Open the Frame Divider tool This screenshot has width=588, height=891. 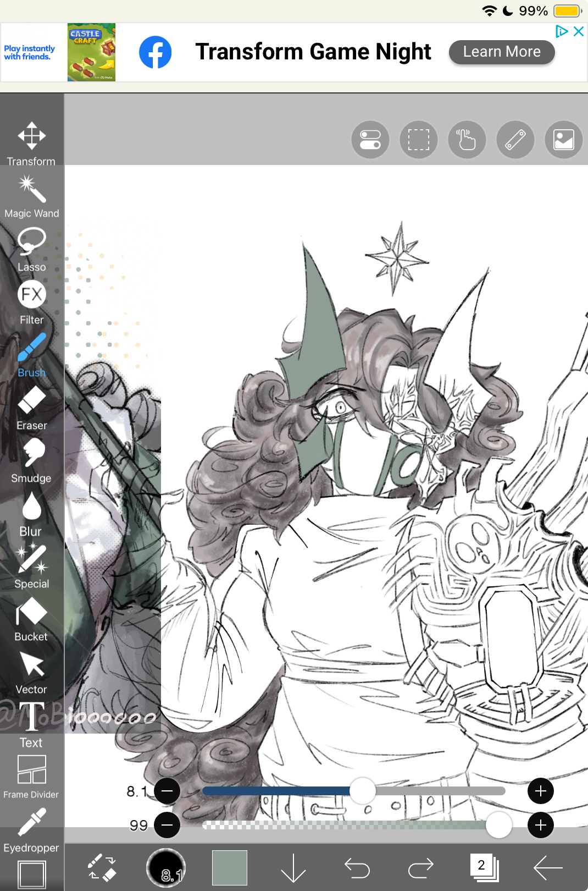tap(31, 776)
